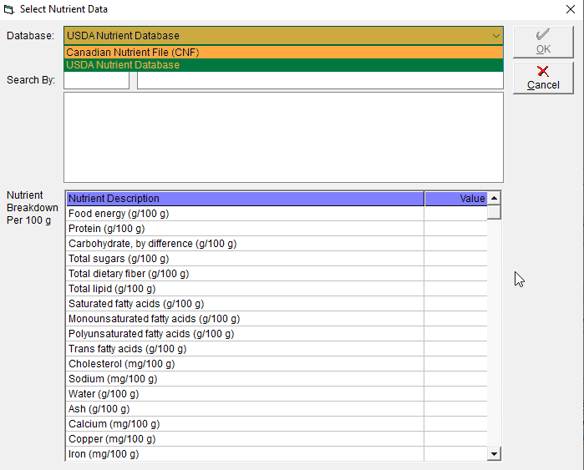Click the Value cell for Sodium
Screen dimensions: 584x470
coord(456,379)
